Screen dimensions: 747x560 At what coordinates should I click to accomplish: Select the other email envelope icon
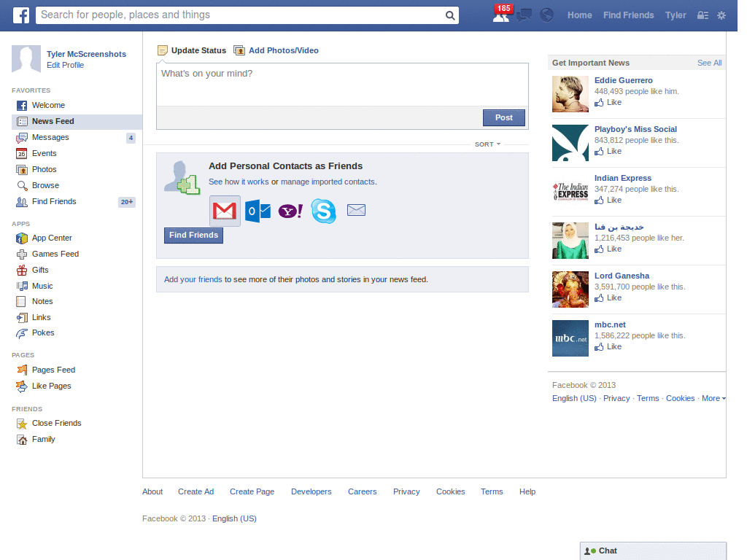pos(356,210)
